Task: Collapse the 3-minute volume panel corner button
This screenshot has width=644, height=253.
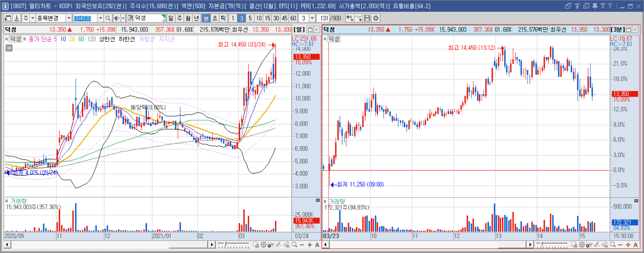Action: click(x=636, y=201)
